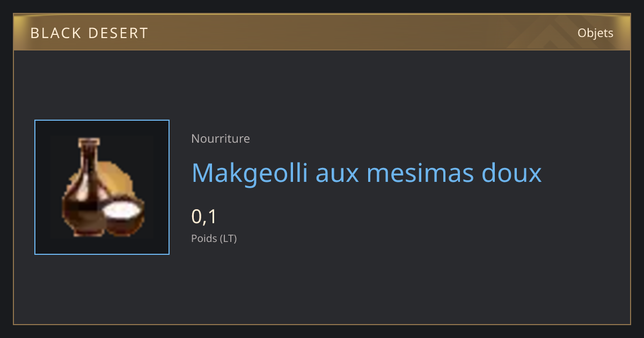Image resolution: width=644 pixels, height=338 pixels.
Task: Click the 0,1 weight value
Action: tap(204, 216)
